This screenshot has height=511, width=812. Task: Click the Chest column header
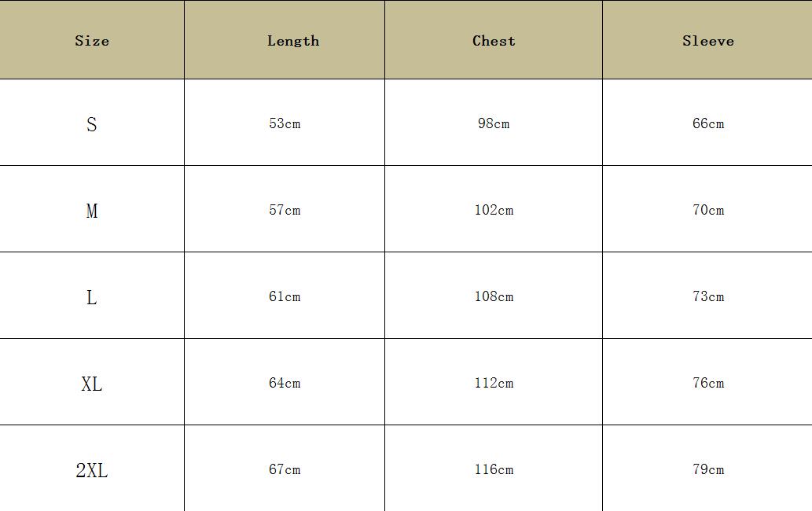494,41
